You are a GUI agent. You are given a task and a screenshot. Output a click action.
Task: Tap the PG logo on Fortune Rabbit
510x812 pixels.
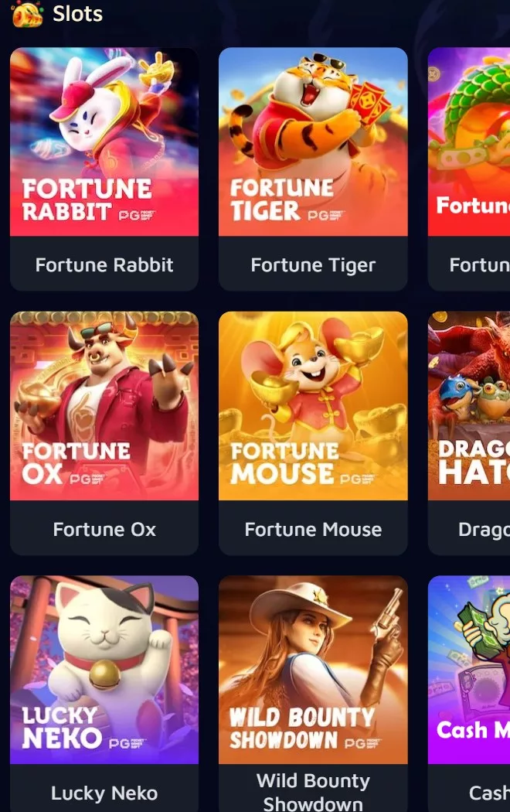click(x=137, y=215)
